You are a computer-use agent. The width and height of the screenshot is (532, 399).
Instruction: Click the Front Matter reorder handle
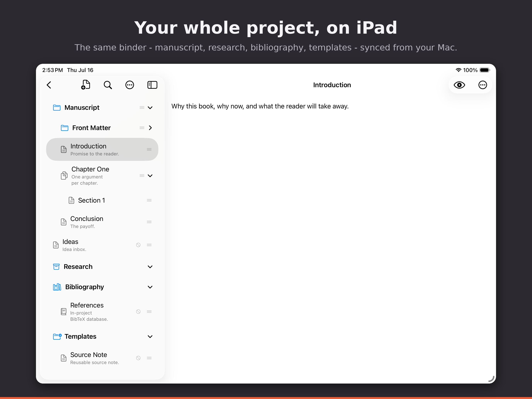pyautogui.click(x=142, y=128)
